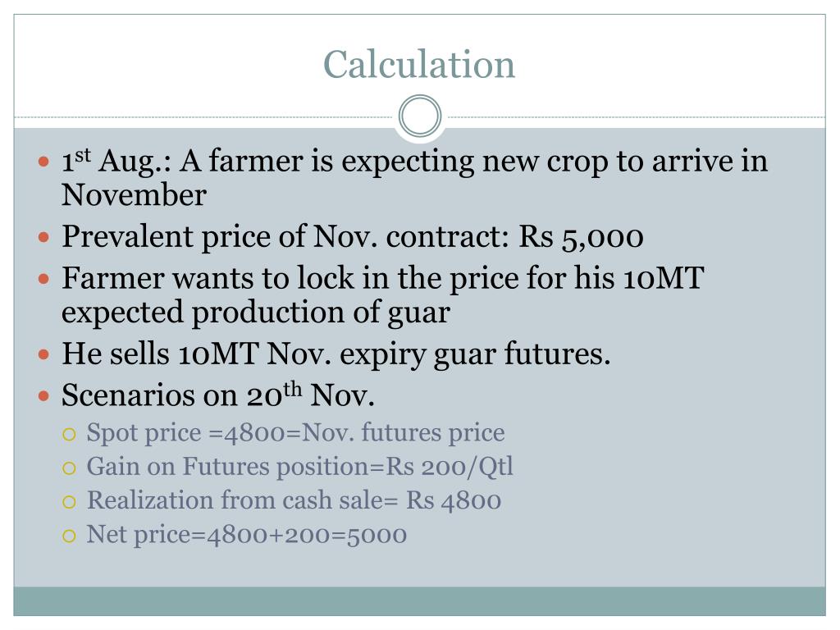Click 'He sells 10MT Nov. expiry guar futures.'
The width and height of the screenshot is (840, 630).
click(336, 354)
